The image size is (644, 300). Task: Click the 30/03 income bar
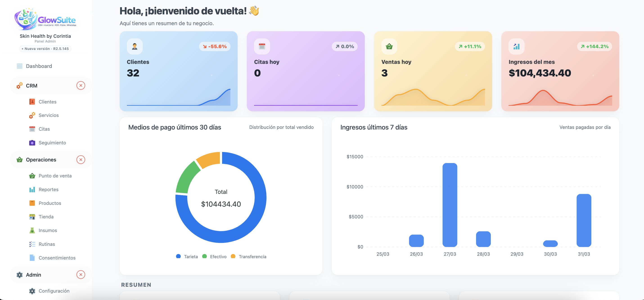[x=550, y=244]
